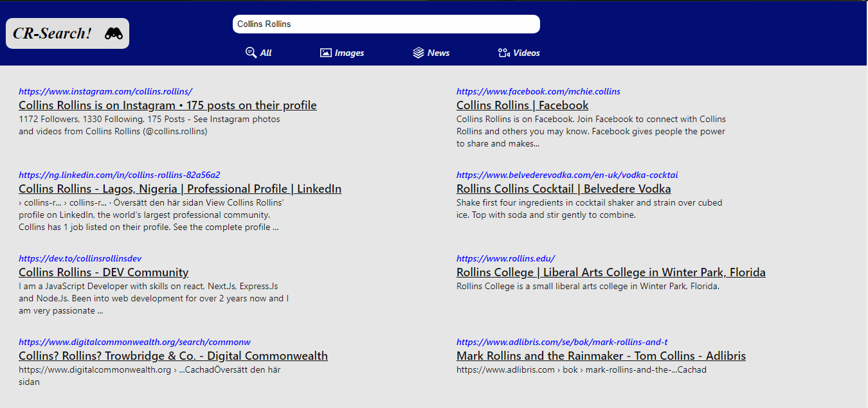
Task: Click the magnifier icon beside All
Action: pyautogui.click(x=251, y=53)
